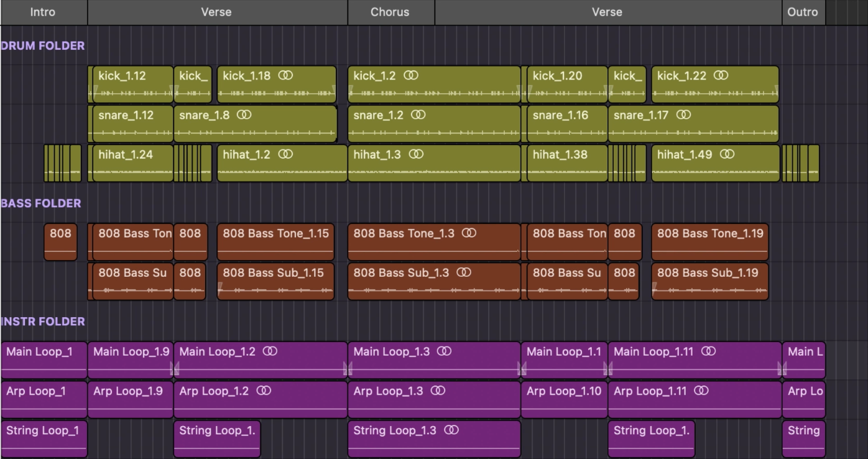The width and height of the screenshot is (868, 459).
Task: Select the snare_1.16 audio region
Action: [x=567, y=124]
